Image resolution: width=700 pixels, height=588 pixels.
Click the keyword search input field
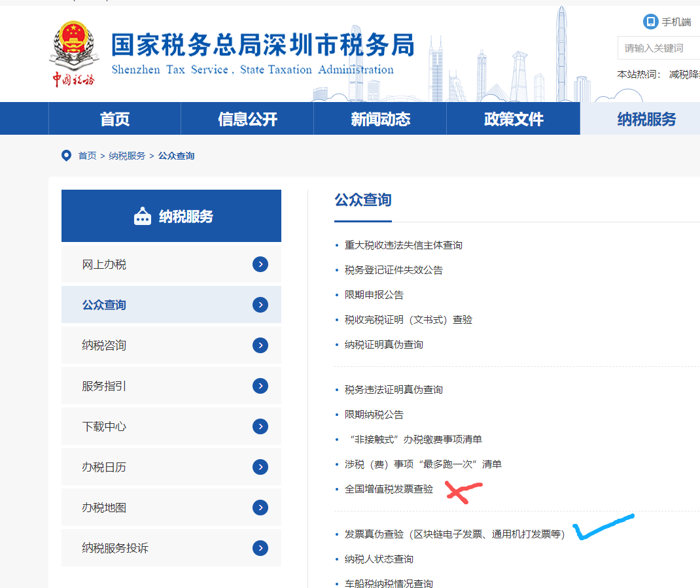[x=659, y=48]
